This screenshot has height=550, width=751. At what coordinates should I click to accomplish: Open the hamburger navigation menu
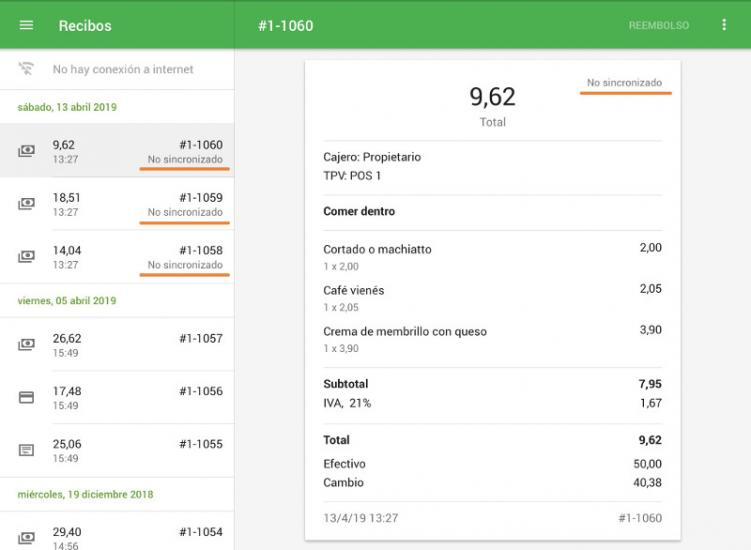pos(26,25)
